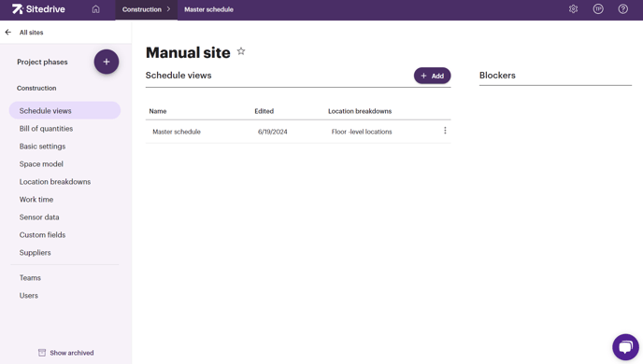Open Bill of quantities in sidebar
The image size is (643, 364).
click(x=46, y=129)
